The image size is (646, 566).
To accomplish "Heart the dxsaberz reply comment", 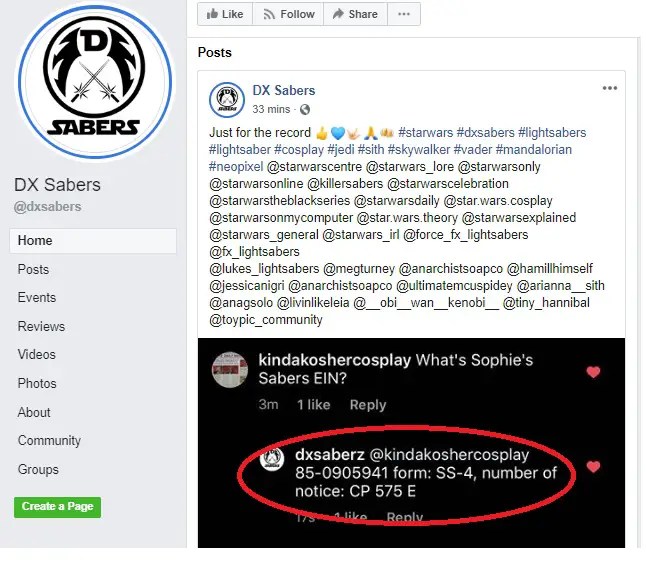I will pyautogui.click(x=593, y=467).
